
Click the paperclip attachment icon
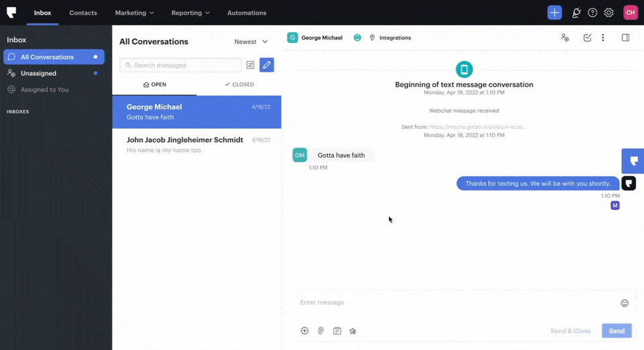pyautogui.click(x=321, y=331)
